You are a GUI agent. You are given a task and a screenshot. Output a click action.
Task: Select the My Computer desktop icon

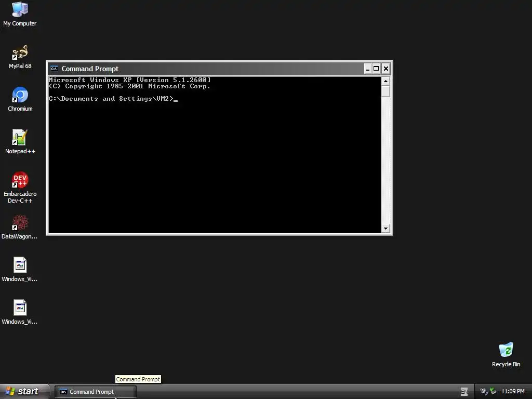click(20, 14)
